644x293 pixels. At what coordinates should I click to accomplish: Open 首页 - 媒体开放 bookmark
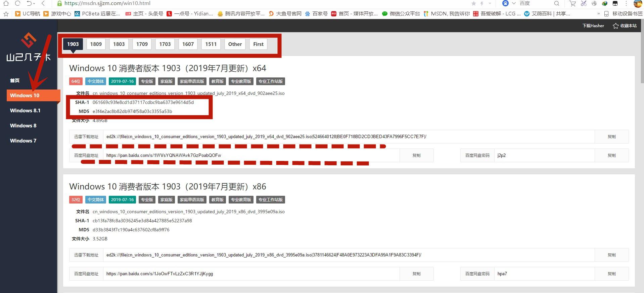point(355,14)
